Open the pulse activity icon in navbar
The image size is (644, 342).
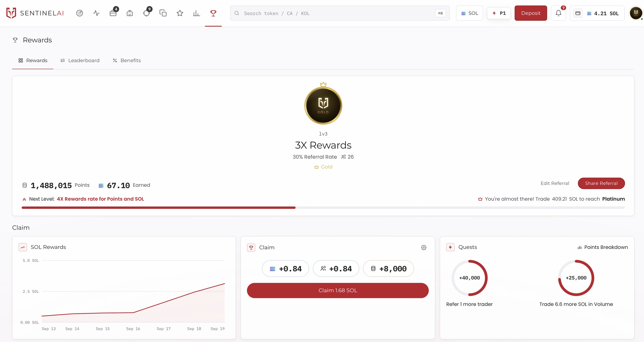pyautogui.click(x=96, y=13)
